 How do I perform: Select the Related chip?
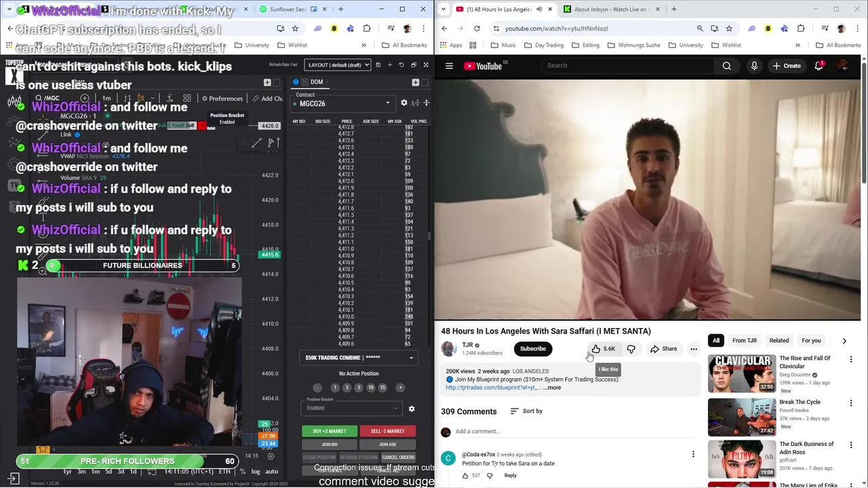[x=779, y=340]
